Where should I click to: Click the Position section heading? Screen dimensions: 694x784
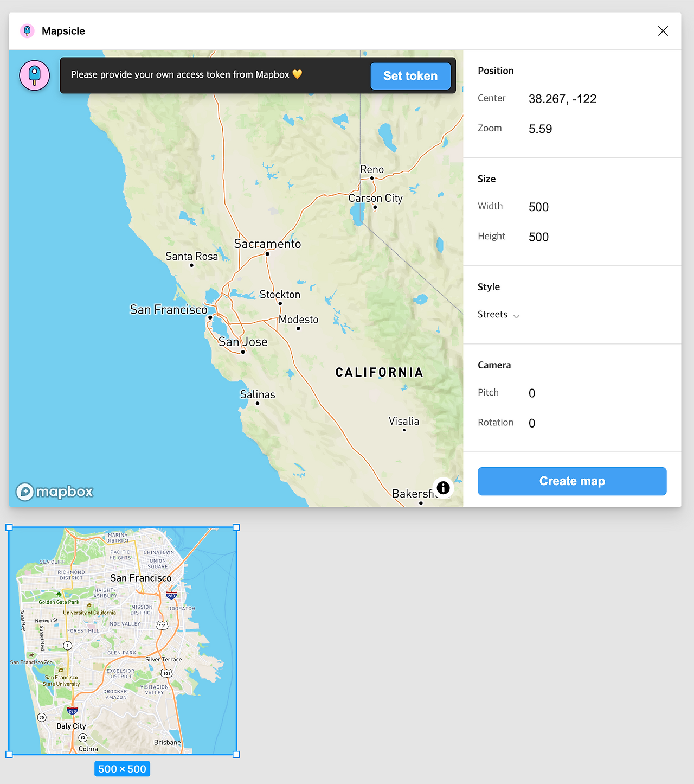496,71
